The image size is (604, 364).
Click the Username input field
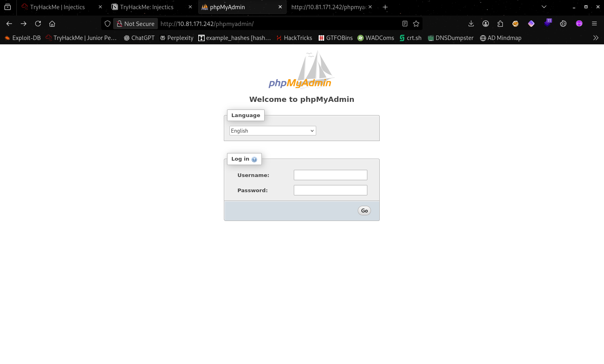(x=330, y=175)
